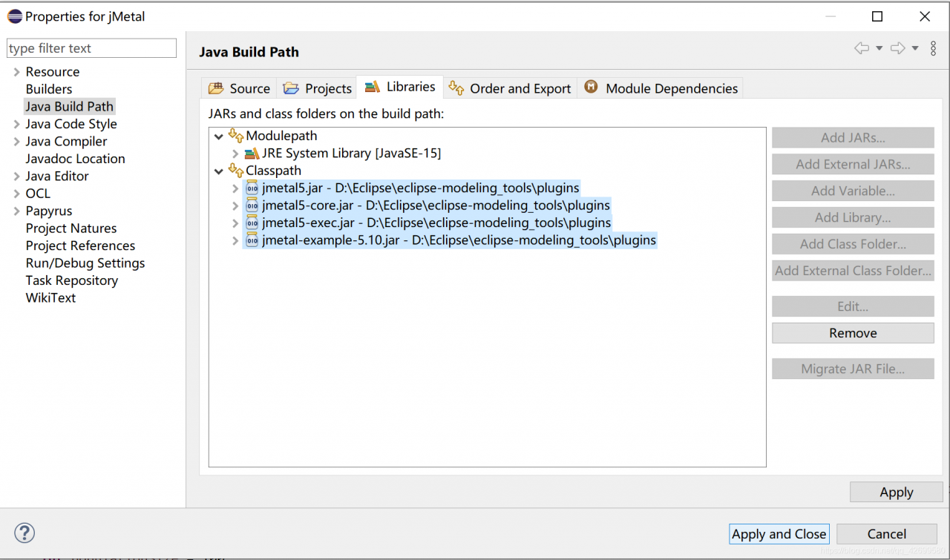
Task: Expand the JRE System Library entry
Action: tap(235, 154)
